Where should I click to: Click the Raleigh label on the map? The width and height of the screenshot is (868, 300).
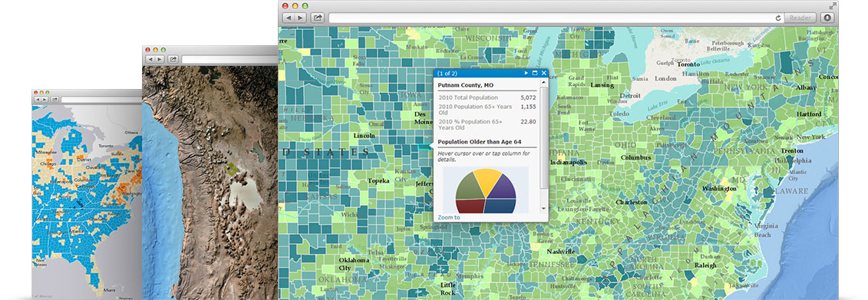coord(705,265)
